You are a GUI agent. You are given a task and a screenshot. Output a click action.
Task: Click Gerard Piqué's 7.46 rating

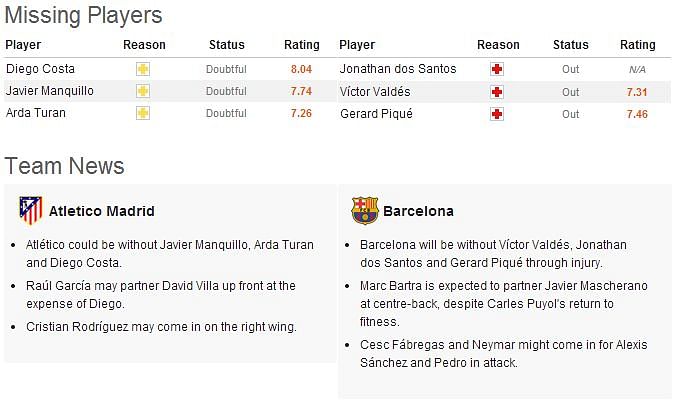[x=637, y=114]
